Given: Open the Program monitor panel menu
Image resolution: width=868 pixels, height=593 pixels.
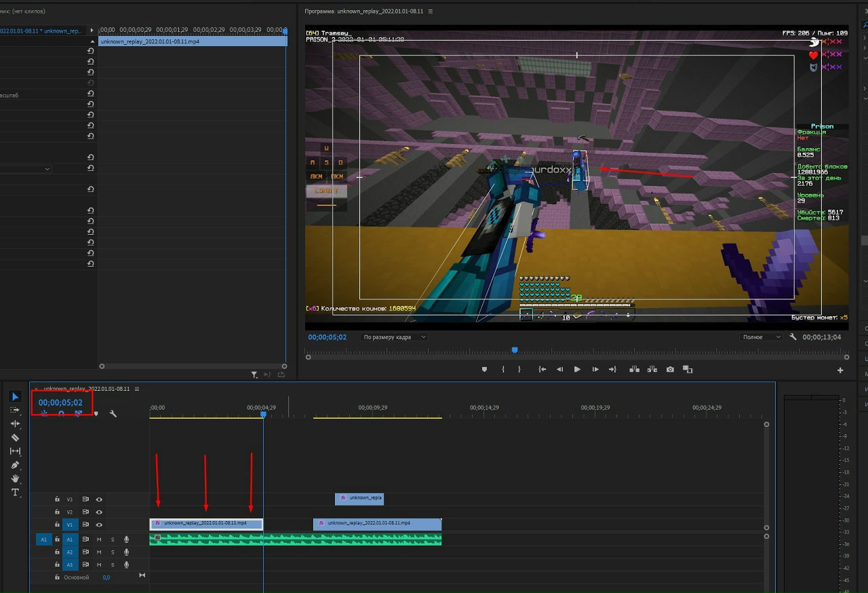Looking at the screenshot, I should (431, 12).
